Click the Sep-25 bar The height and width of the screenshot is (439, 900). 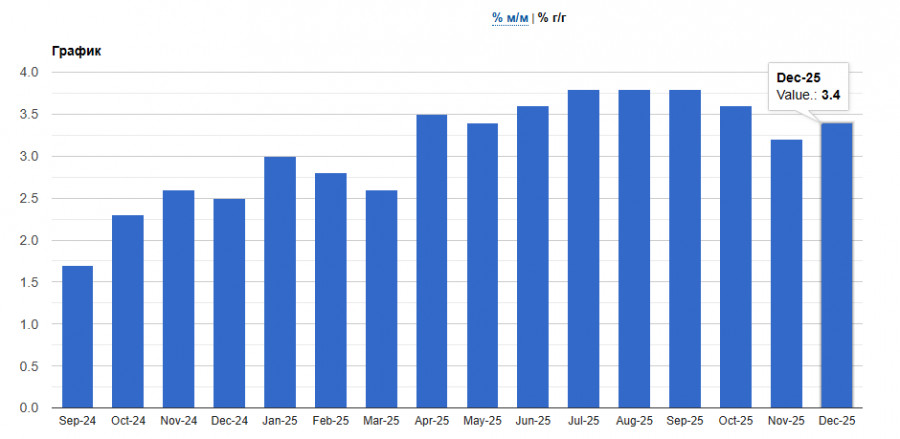[x=685, y=248]
